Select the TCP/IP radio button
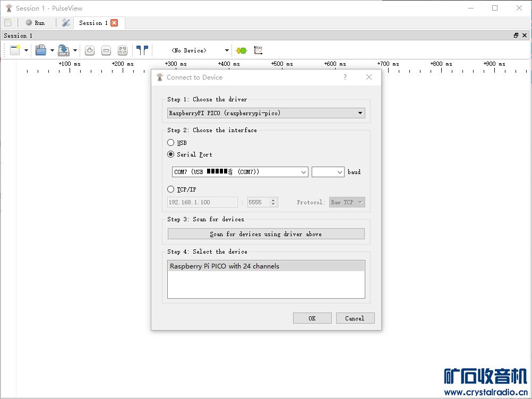Screen dimensions: 532x399 (170, 189)
